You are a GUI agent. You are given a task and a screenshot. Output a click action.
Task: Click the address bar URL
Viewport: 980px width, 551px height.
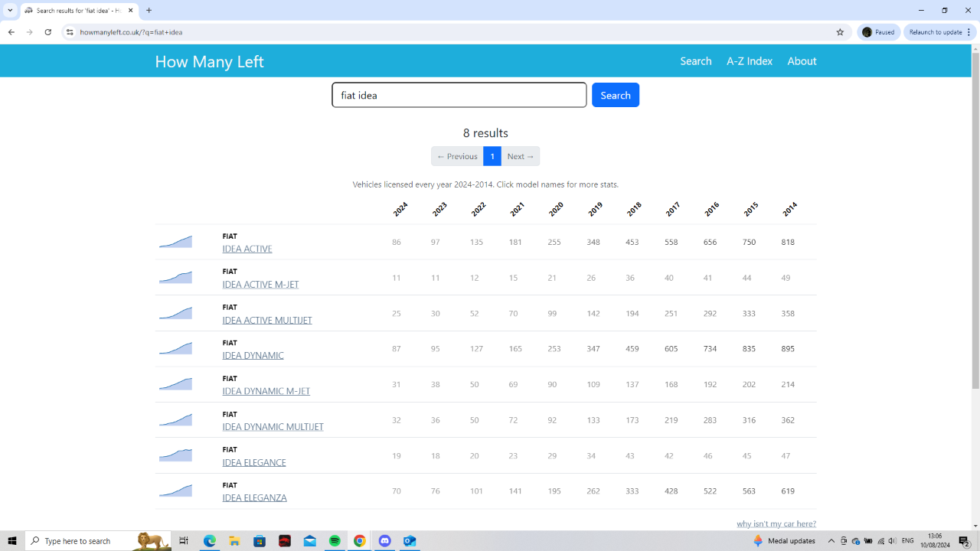pyautogui.click(x=131, y=32)
